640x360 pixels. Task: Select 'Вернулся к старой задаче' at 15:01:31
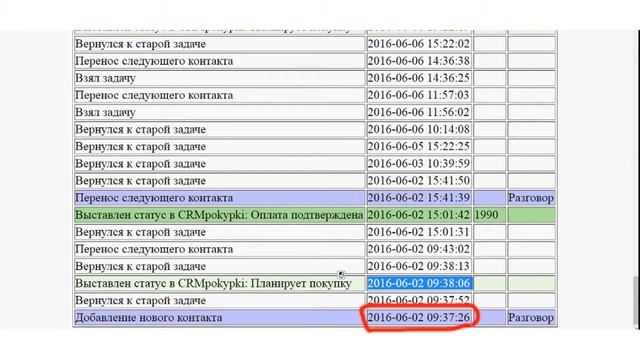[x=140, y=232]
